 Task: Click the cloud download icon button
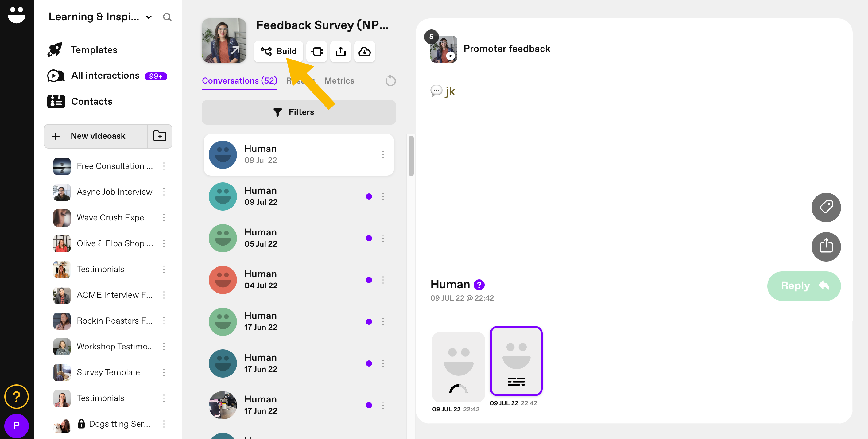pos(364,51)
